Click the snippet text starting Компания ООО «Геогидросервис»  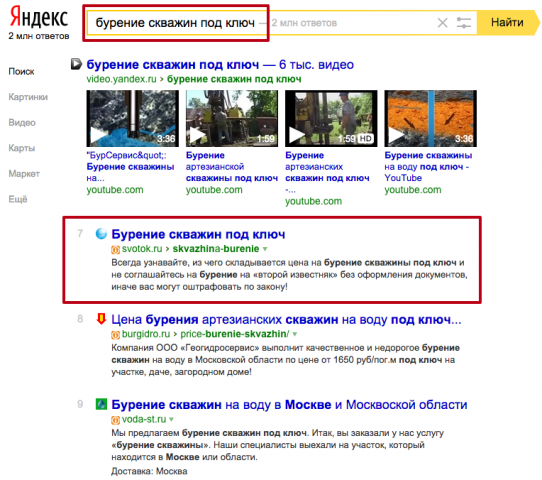[286, 360]
